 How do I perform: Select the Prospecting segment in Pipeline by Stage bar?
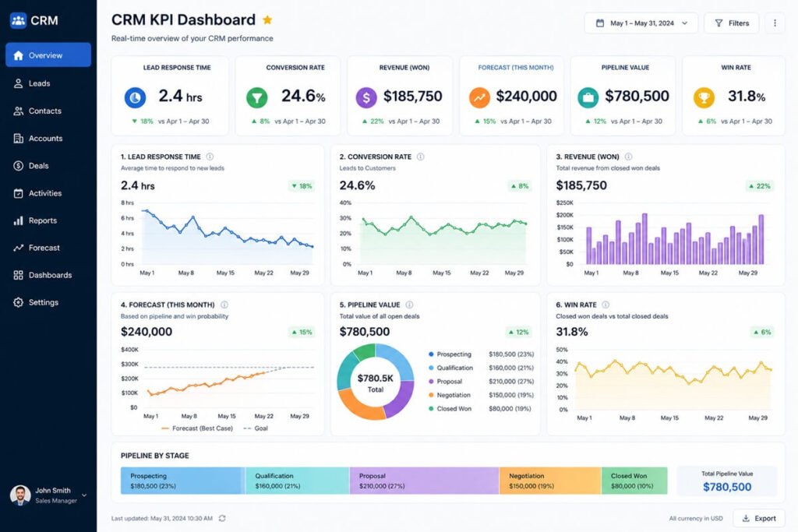(182, 481)
